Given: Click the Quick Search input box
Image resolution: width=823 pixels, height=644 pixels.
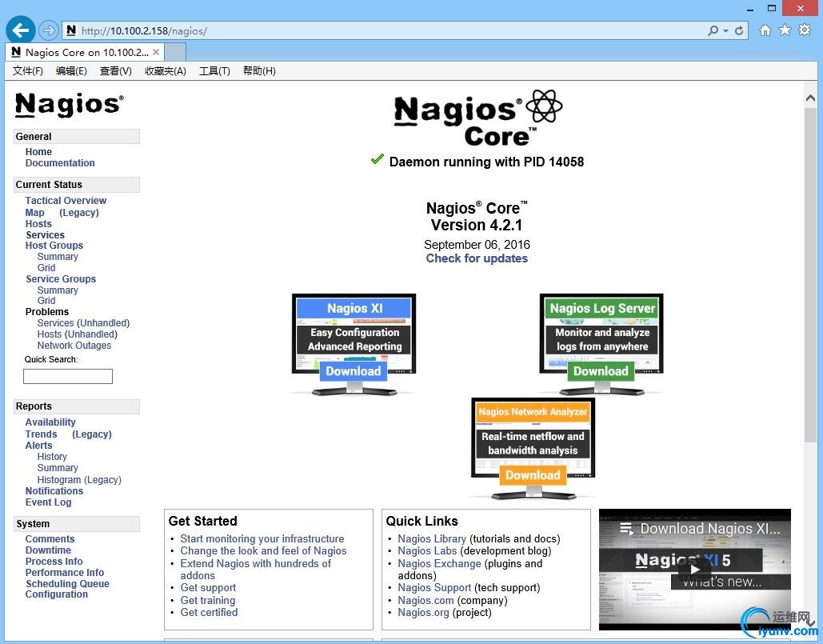Looking at the screenshot, I should click(x=68, y=376).
